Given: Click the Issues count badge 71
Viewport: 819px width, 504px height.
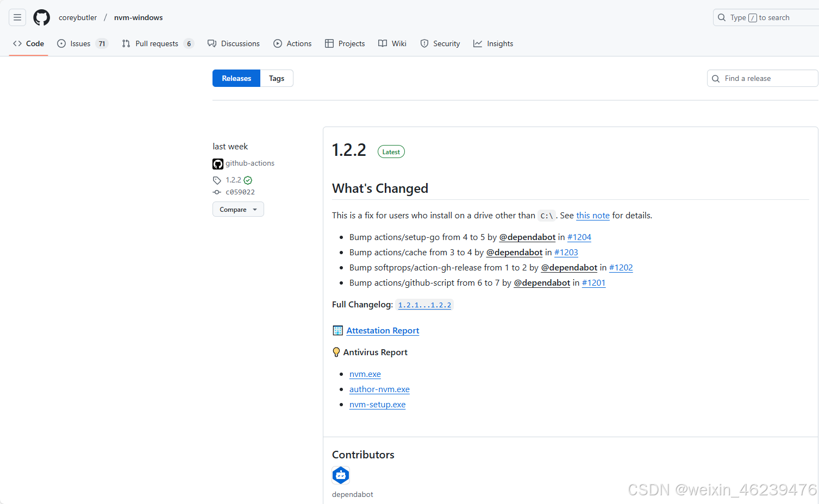Looking at the screenshot, I should pos(102,43).
